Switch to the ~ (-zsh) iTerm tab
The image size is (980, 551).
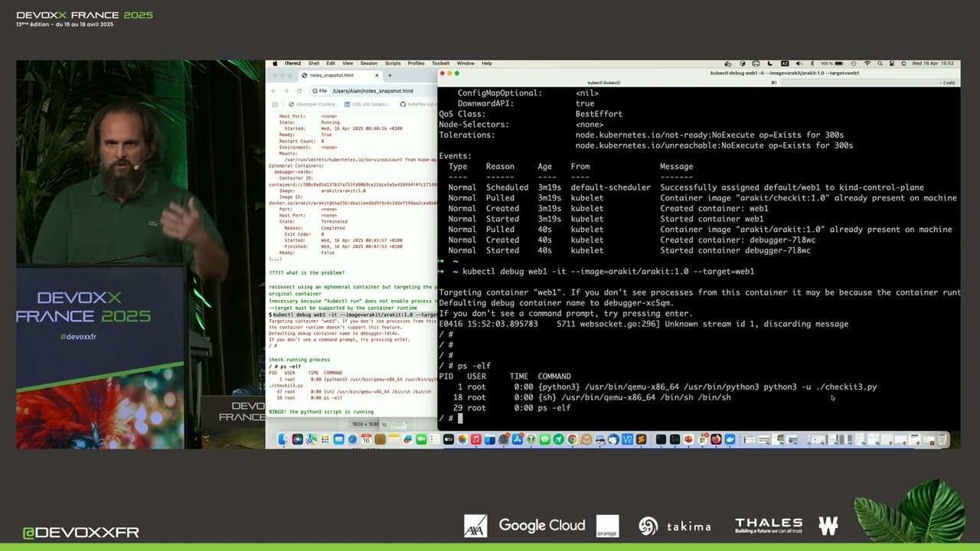point(948,82)
